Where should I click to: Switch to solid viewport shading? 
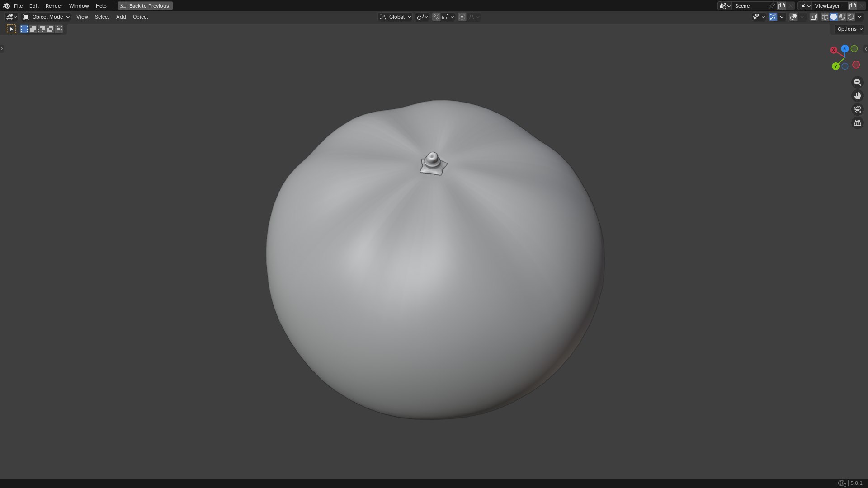[x=834, y=17]
